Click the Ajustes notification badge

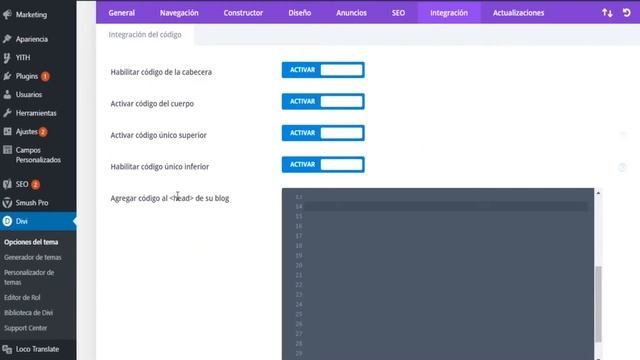point(43,132)
